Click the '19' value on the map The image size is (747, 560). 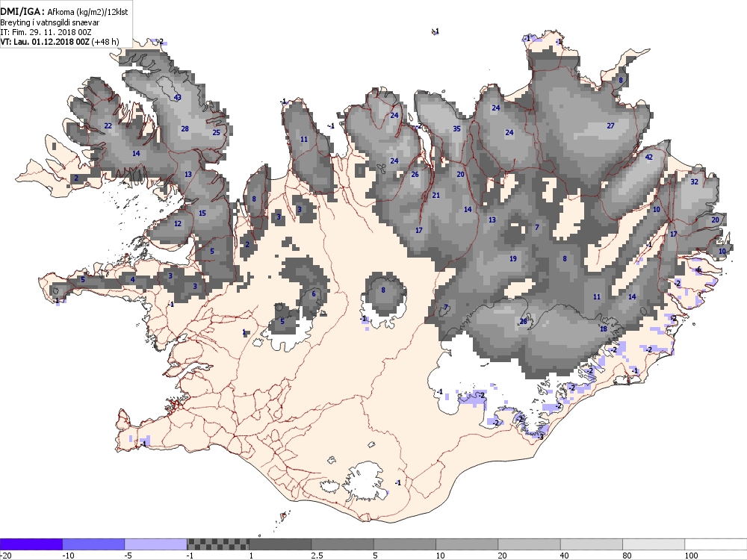point(513,258)
